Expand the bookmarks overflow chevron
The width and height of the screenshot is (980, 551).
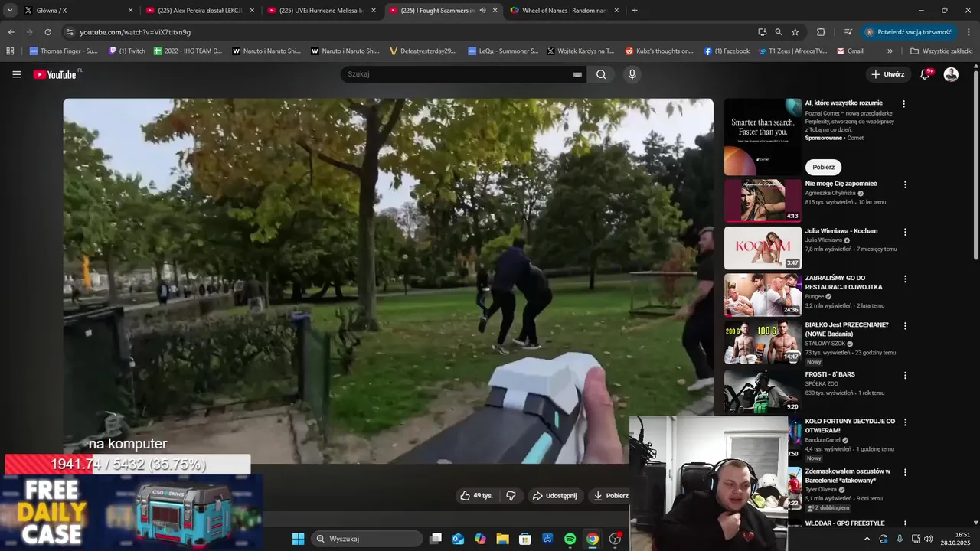click(x=890, y=51)
